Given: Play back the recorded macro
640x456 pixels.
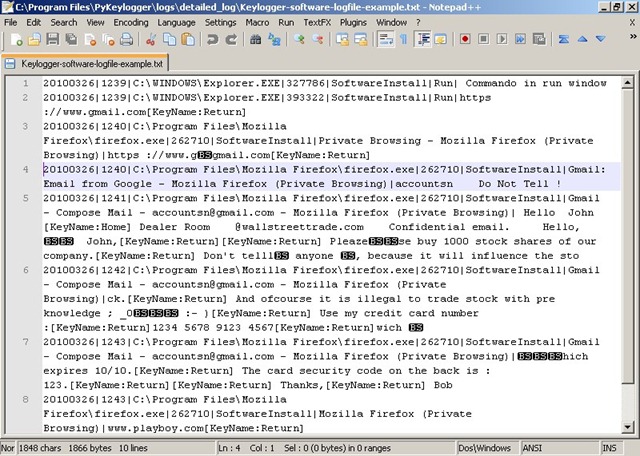Looking at the screenshot, I should tap(502, 40).
